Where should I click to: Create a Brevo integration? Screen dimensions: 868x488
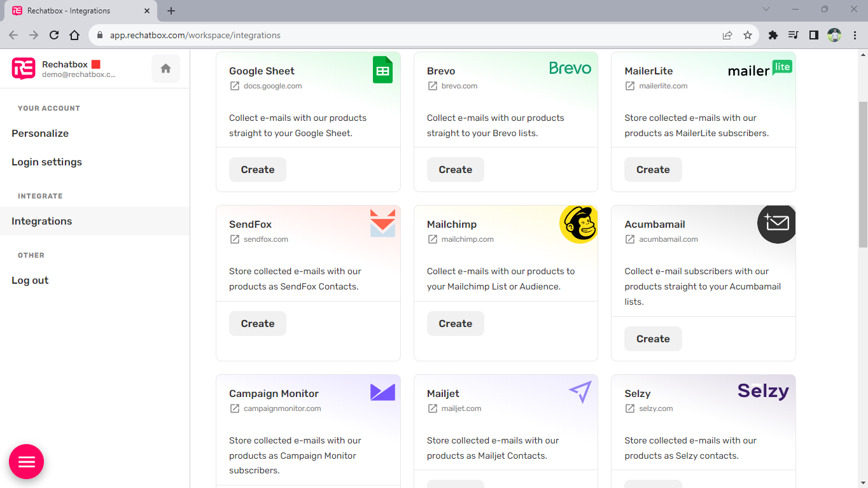[x=455, y=170]
